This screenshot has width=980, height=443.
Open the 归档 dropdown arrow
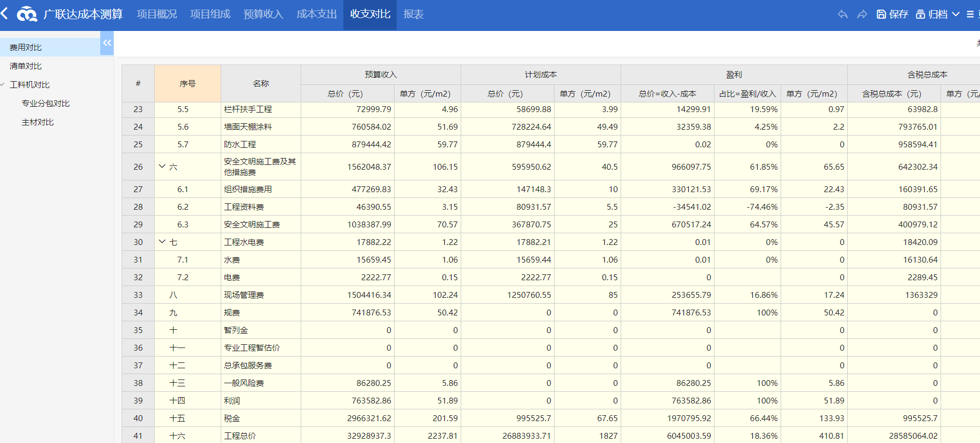coord(955,14)
